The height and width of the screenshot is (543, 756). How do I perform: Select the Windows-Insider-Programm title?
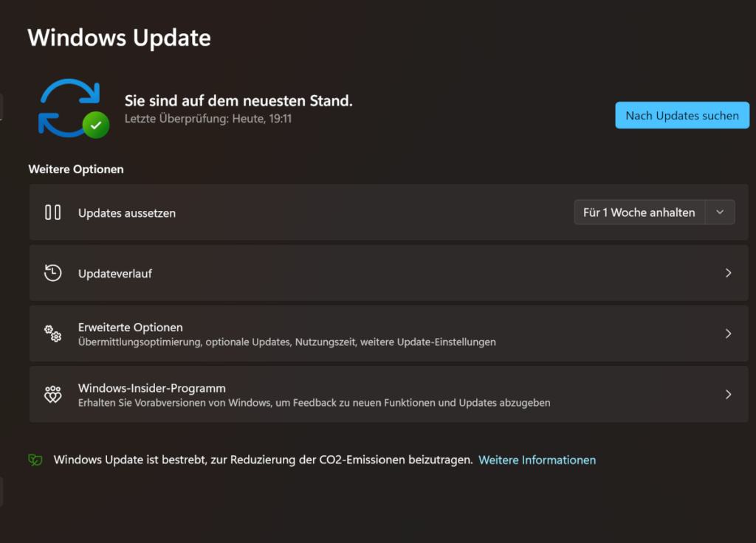tap(152, 388)
